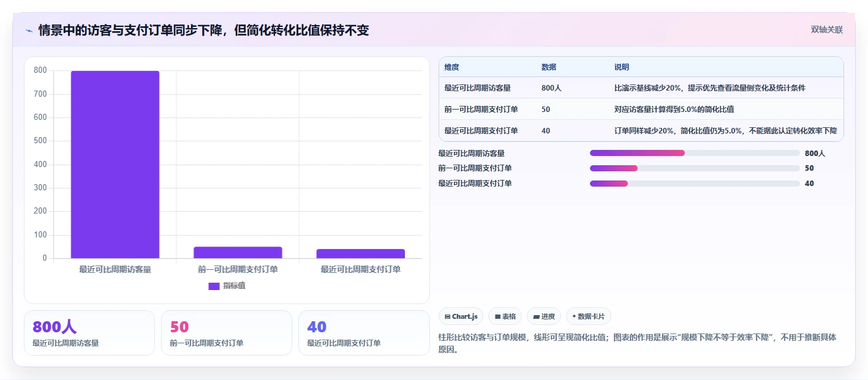
Task: Click the 800人 table cell
Action: 551,88
